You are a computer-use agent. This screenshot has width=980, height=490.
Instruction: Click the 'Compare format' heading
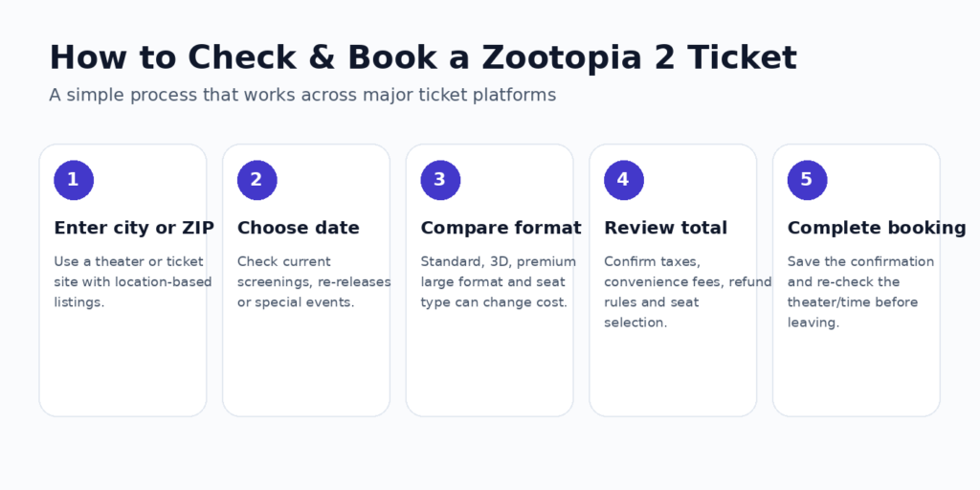coord(501,228)
